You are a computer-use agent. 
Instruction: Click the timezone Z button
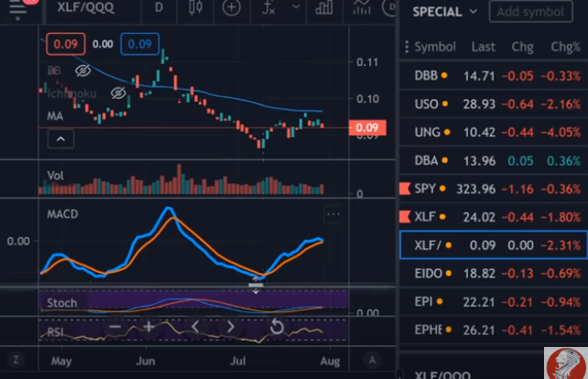tap(16, 361)
